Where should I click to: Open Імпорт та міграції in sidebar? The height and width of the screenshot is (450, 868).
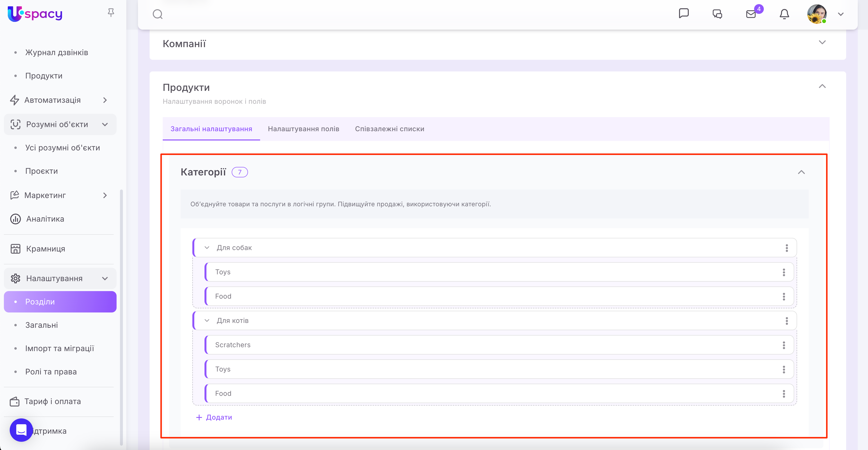coord(59,348)
